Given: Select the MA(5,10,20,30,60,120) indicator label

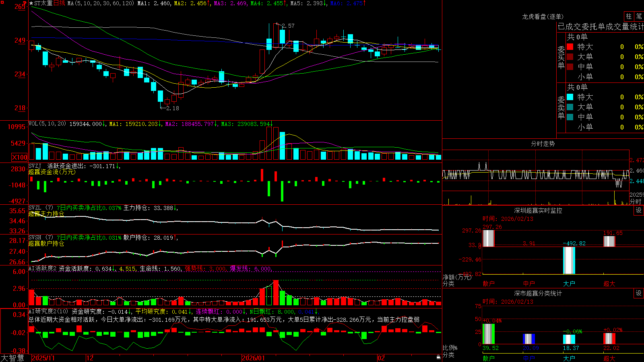Looking at the screenshot, I should click(101, 4).
